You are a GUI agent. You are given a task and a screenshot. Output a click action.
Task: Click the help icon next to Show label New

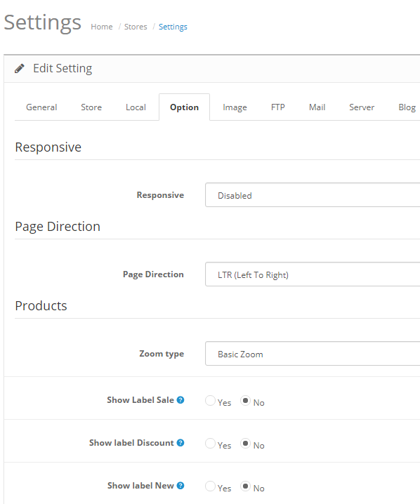[x=181, y=485]
